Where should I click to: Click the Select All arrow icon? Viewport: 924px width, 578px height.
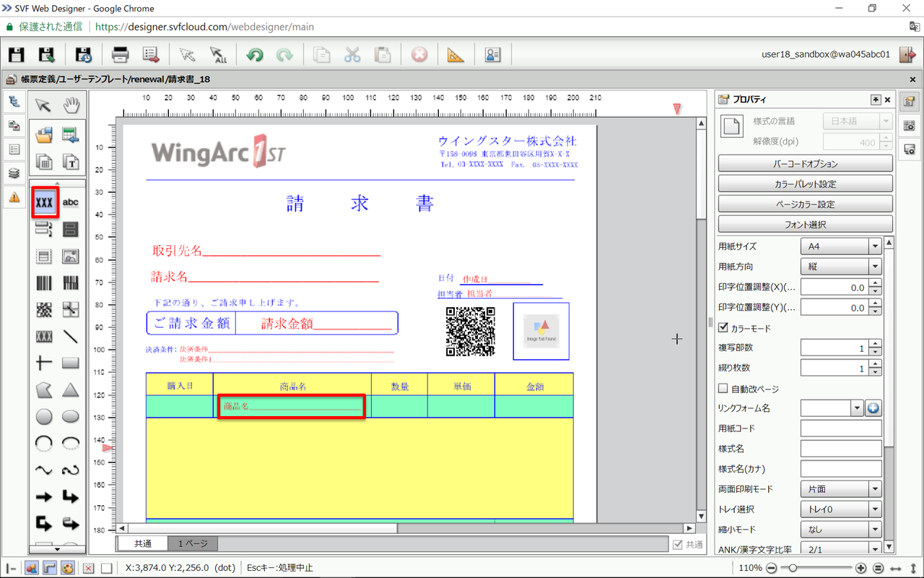point(217,55)
